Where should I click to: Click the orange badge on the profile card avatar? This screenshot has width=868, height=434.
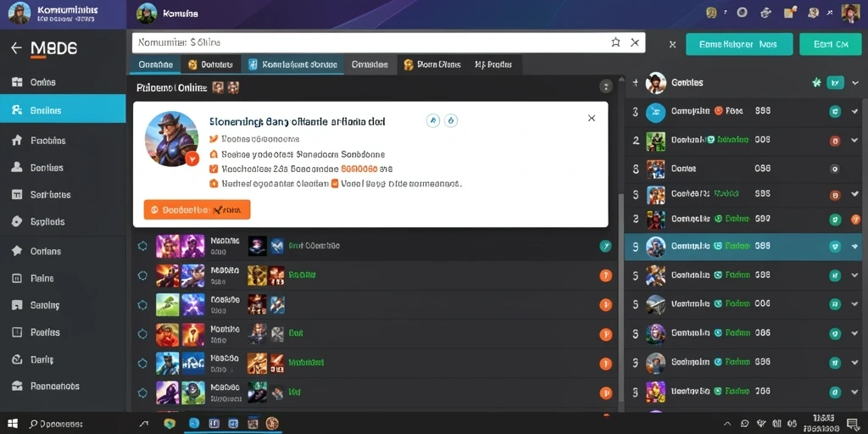click(x=192, y=159)
